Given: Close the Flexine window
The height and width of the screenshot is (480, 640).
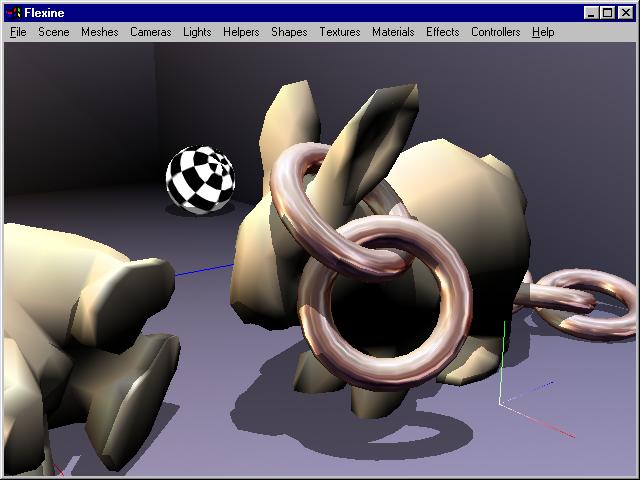Looking at the screenshot, I should [626, 13].
